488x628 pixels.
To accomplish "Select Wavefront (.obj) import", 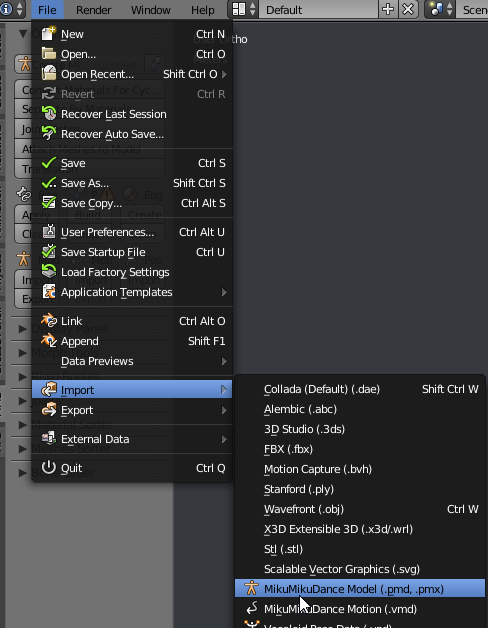I will (360, 509).
